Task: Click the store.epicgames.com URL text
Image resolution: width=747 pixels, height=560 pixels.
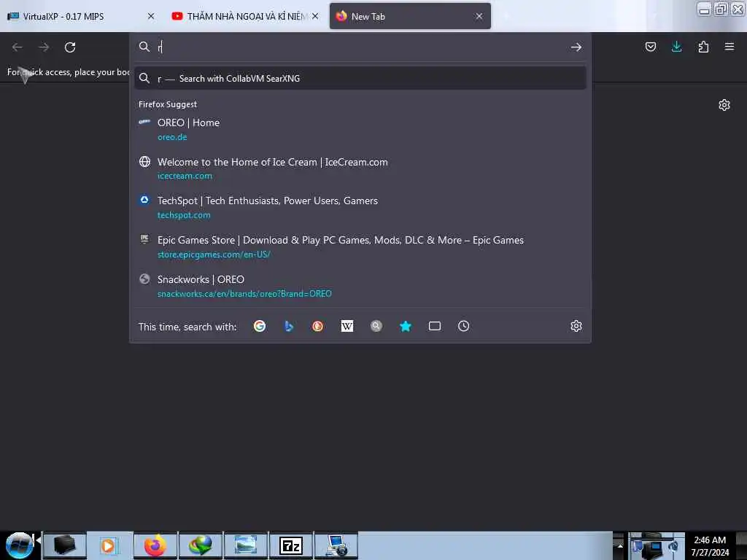Action: 214,254
